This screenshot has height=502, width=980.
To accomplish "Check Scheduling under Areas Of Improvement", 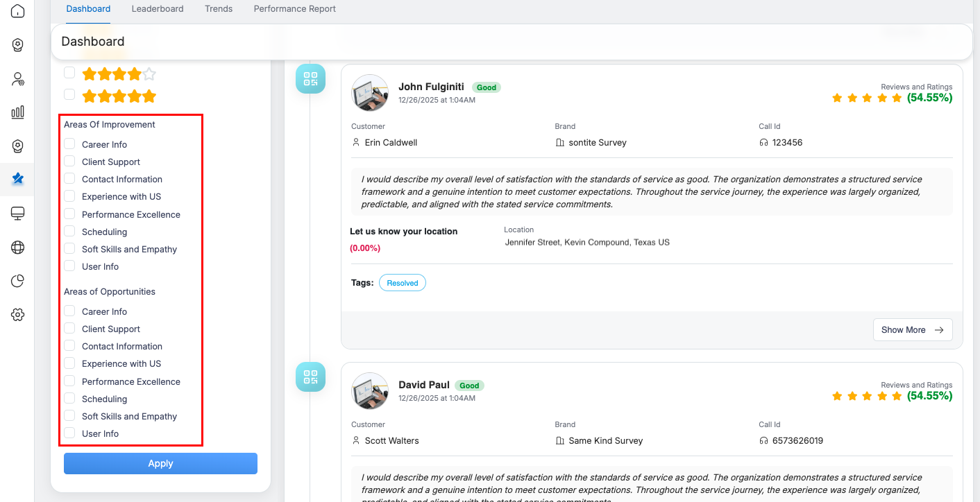I will pyautogui.click(x=69, y=231).
